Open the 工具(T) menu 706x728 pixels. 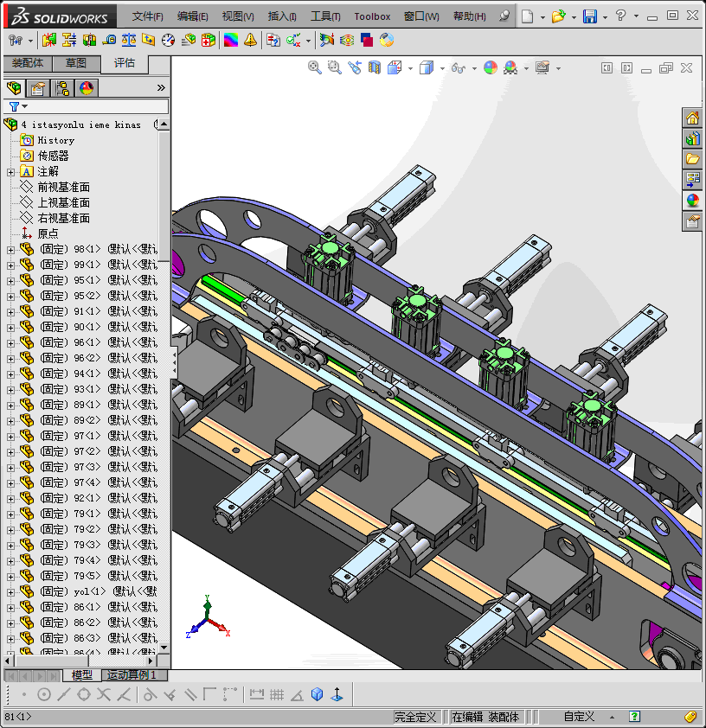[x=325, y=16]
